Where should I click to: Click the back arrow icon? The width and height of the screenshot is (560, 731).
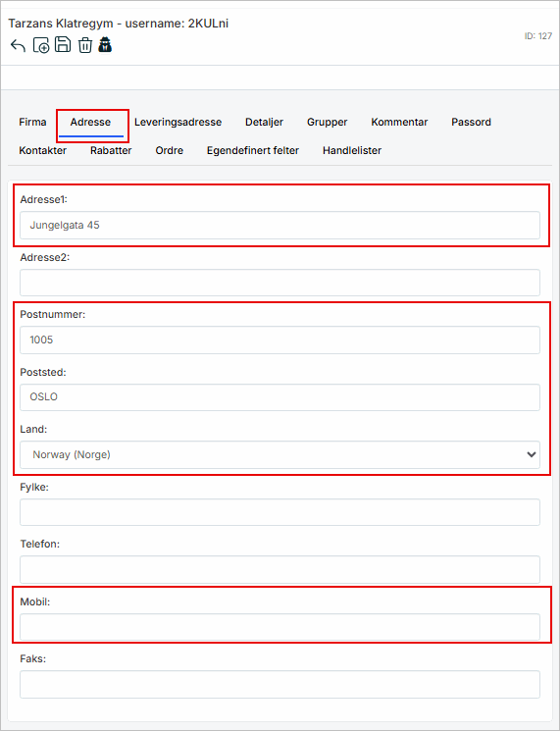pos(19,46)
